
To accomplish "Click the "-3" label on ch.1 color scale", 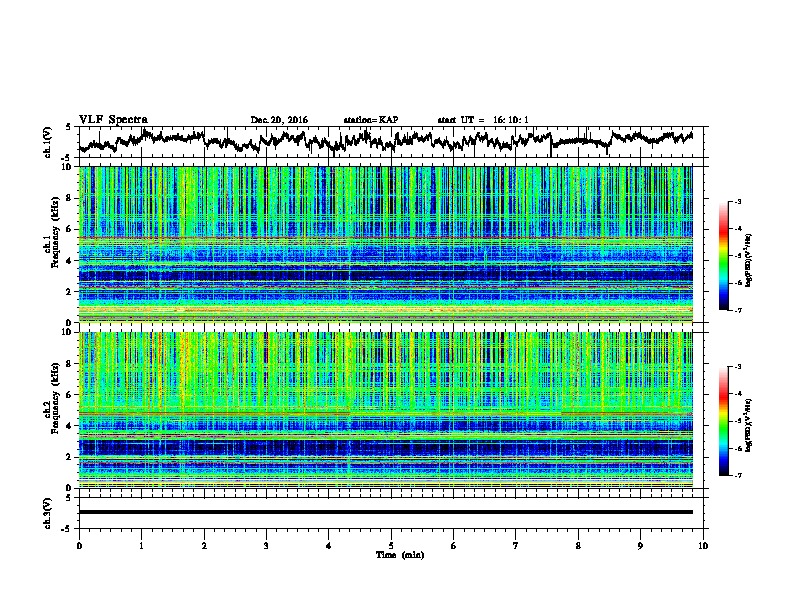I will (738, 202).
